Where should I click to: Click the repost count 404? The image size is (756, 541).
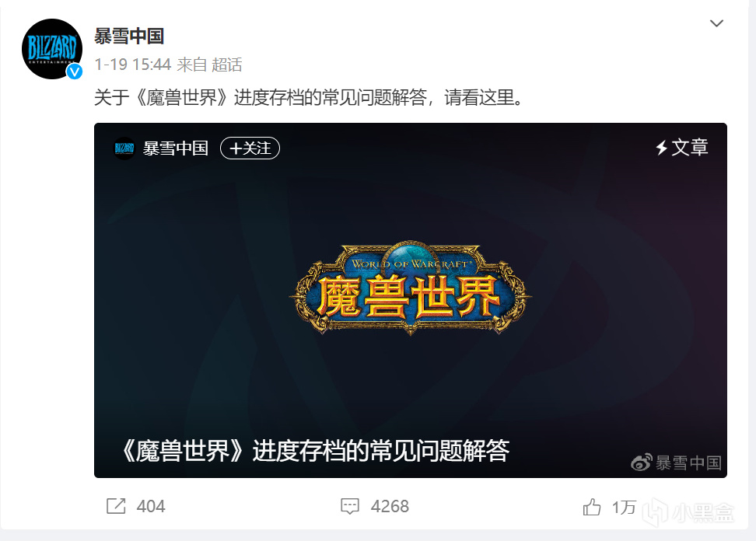point(151,506)
